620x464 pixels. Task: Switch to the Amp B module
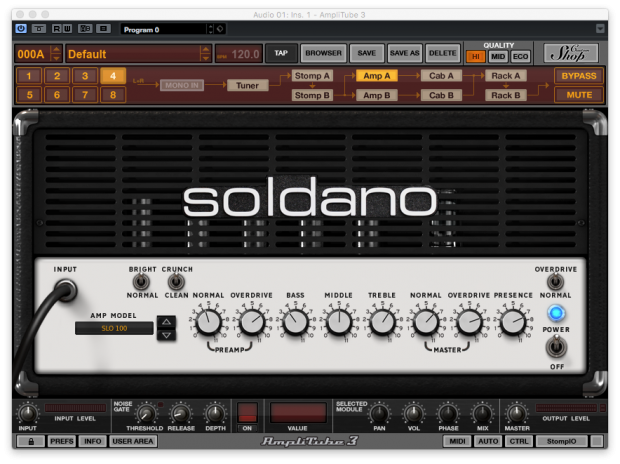pyautogui.click(x=376, y=95)
